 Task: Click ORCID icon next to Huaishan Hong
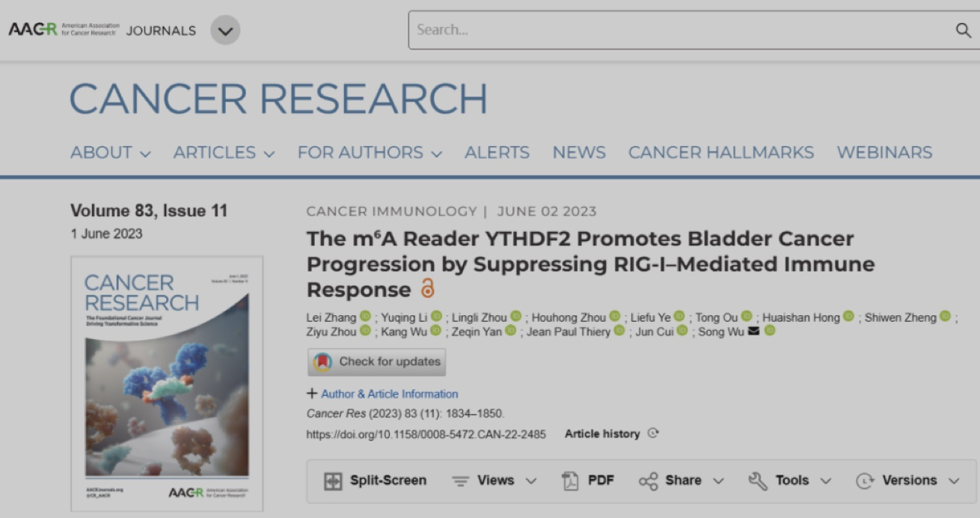[849, 317]
